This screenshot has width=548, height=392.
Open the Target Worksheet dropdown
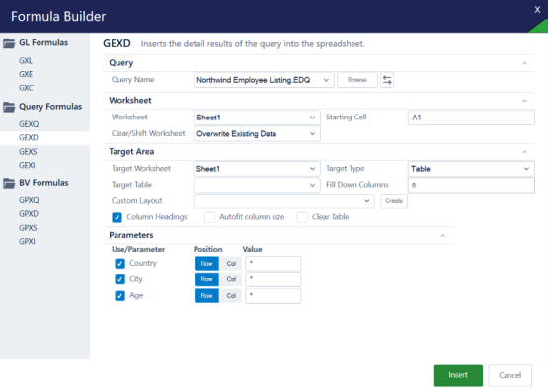tap(257, 169)
